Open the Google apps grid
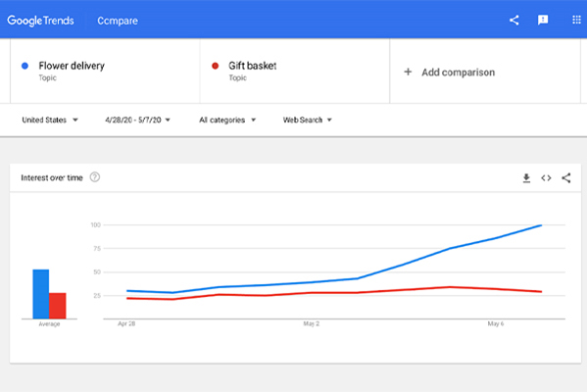This screenshot has height=392, width=587. 576,20
